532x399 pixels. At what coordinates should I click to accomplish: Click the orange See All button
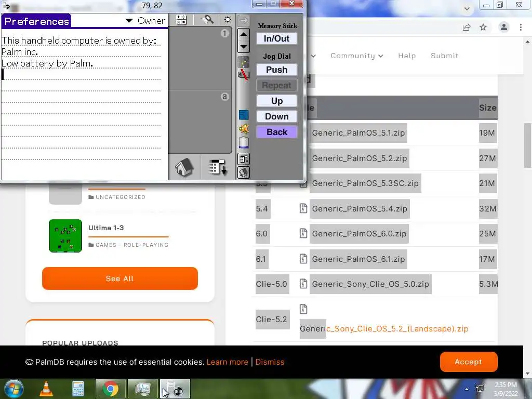tap(120, 278)
